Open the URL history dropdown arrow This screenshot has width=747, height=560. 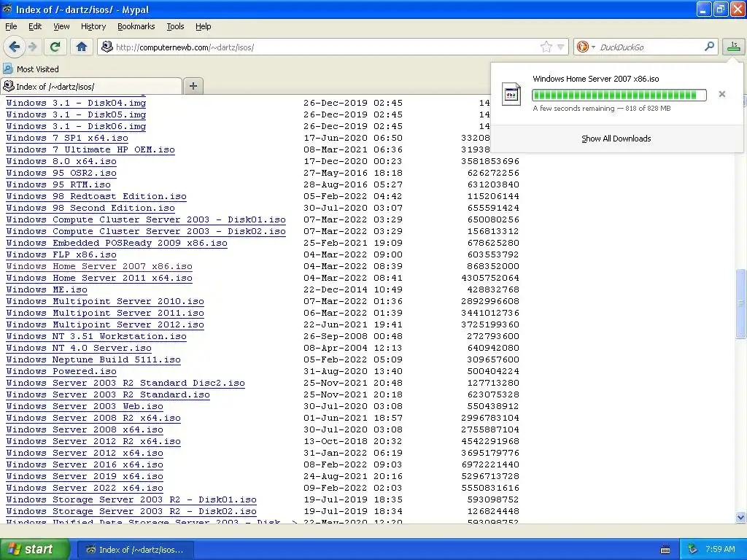[x=561, y=47]
